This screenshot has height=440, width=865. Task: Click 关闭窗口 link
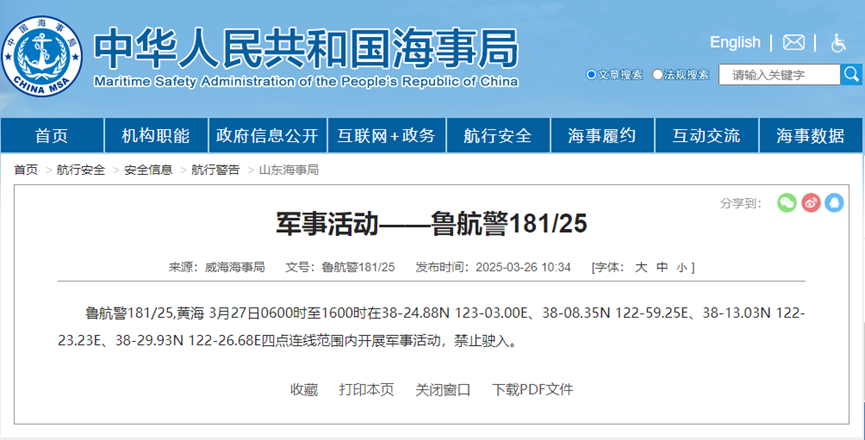coord(443,390)
